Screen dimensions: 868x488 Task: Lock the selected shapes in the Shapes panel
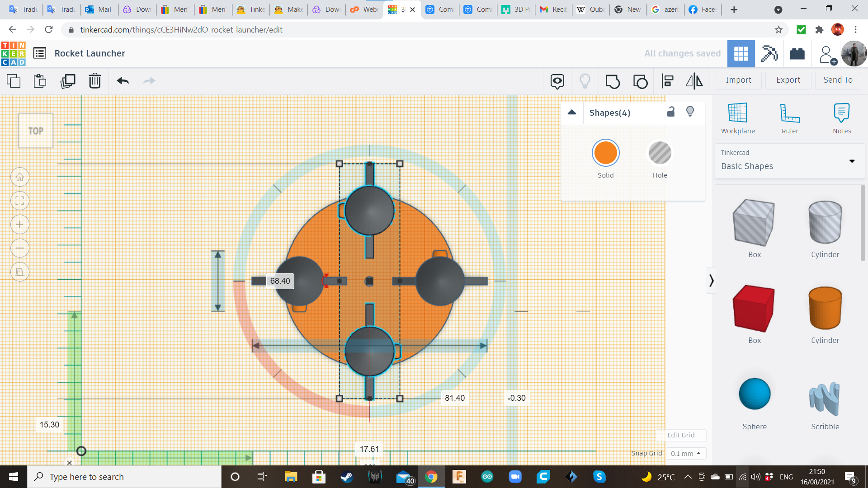click(671, 112)
